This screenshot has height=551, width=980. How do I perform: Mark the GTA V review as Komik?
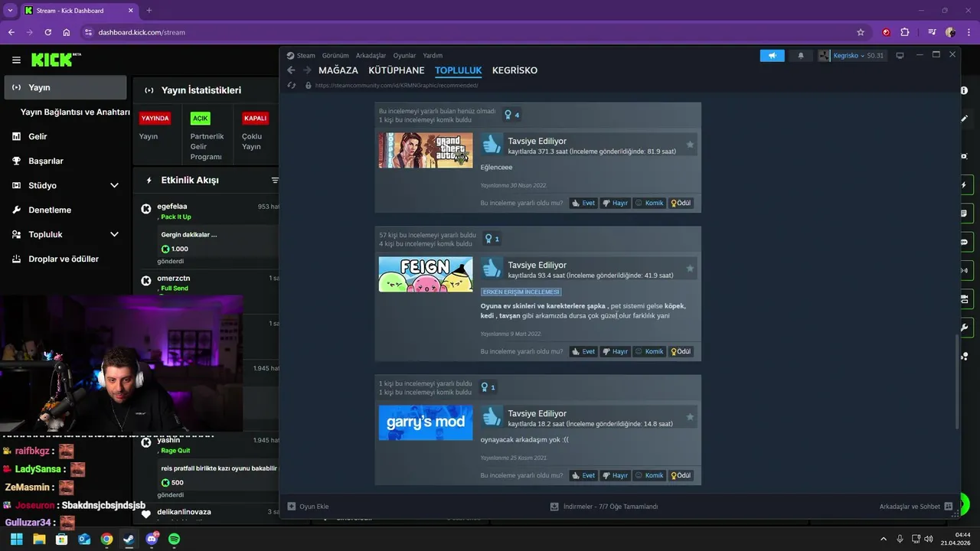point(649,203)
